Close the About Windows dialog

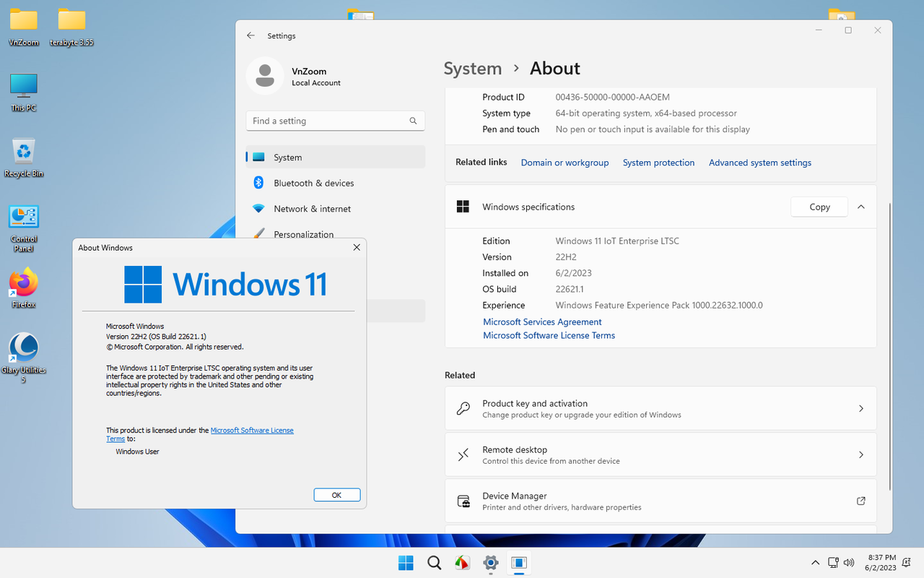[356, 247]
